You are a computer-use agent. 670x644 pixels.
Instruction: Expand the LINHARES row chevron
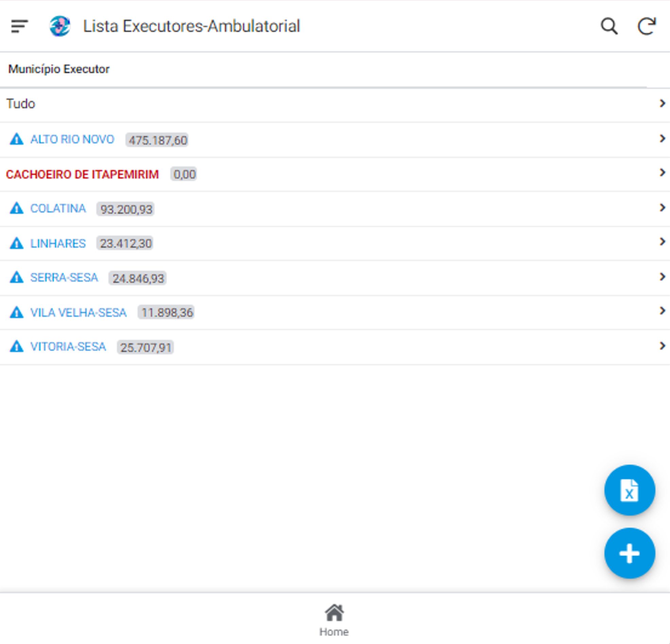pos(662,242)
